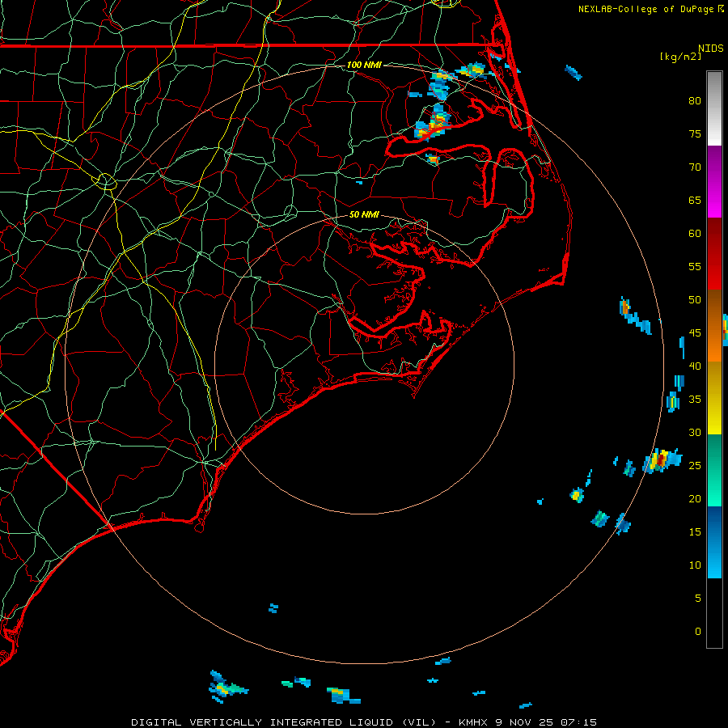The width and height of the screenshot is (728, 728).
Task: Click the scale value 5
Action: pyautogui.click(x=698, y=598)
